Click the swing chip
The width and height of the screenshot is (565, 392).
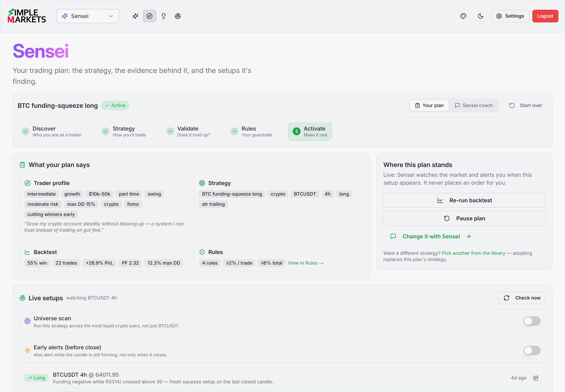(154, 194)
